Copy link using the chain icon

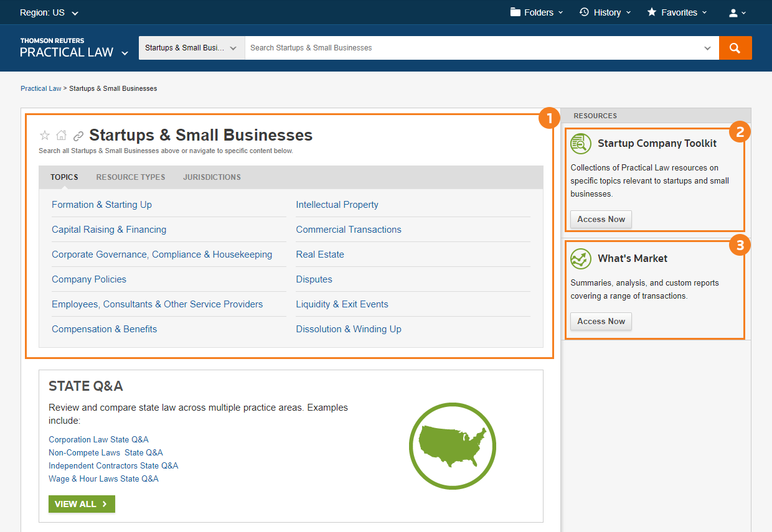pos(78,136)
